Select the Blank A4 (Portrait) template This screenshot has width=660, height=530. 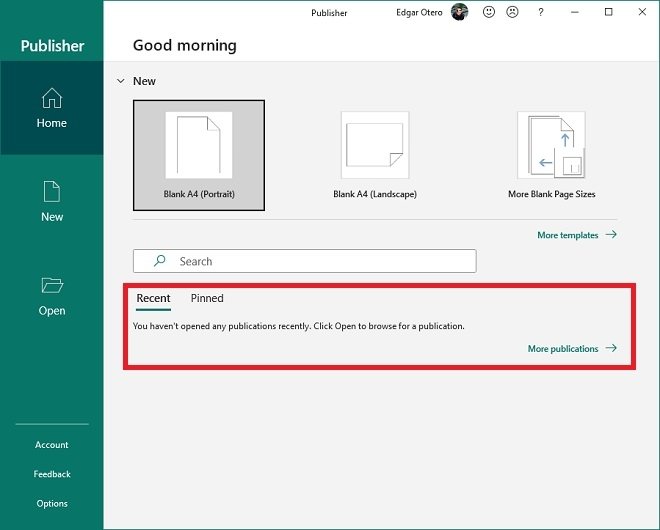199,155
